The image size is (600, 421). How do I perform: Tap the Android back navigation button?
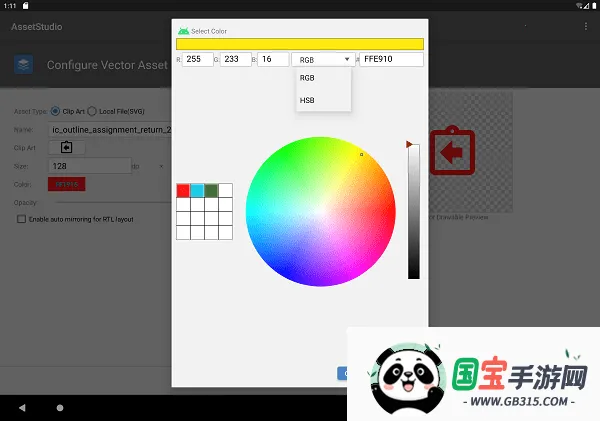pyautogui.click(x=22, y=408)
